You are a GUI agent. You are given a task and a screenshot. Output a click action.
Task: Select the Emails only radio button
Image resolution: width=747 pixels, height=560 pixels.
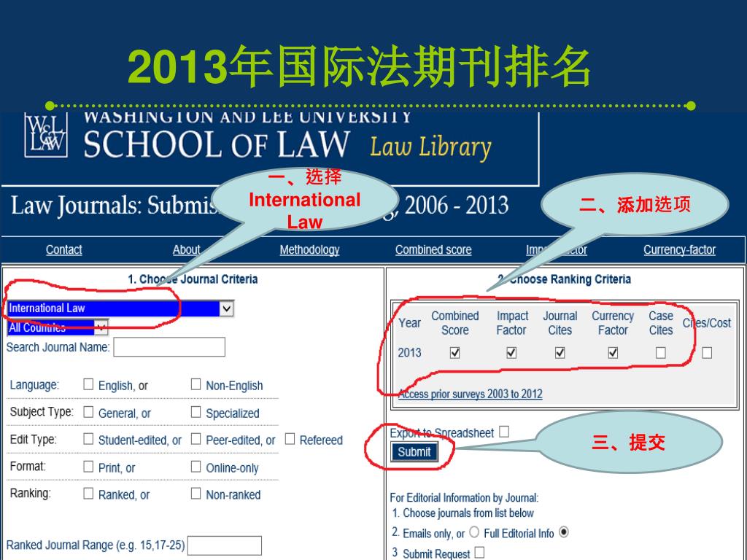[474, 532]
